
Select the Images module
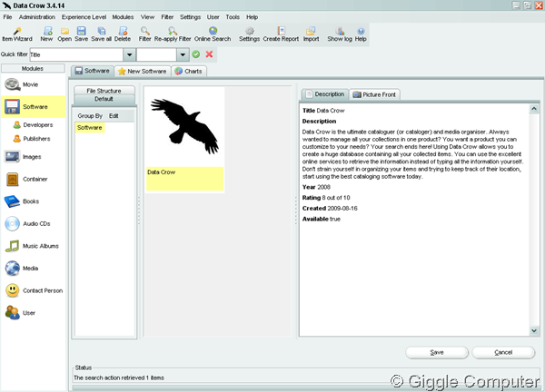pyautogui.click(x=33, y=157)
